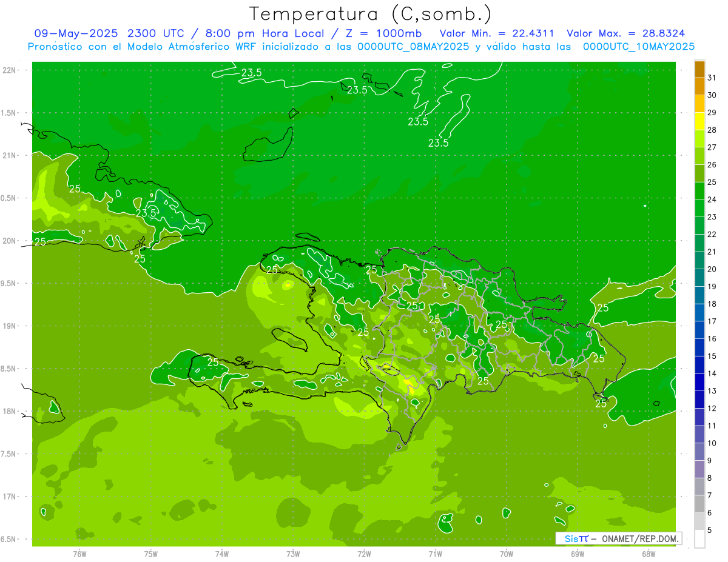Pick the dark blue swatch between 13 and 14
Screen dimensions: 728x562
pos(699,383)
